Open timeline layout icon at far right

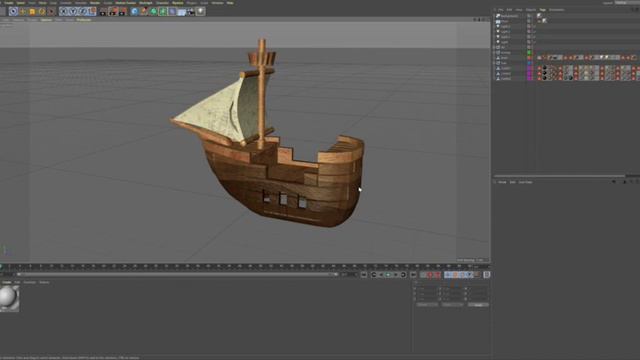click(487, 275)
